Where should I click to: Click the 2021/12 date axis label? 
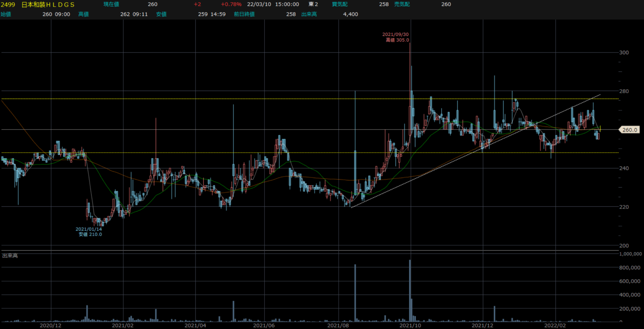483,325
